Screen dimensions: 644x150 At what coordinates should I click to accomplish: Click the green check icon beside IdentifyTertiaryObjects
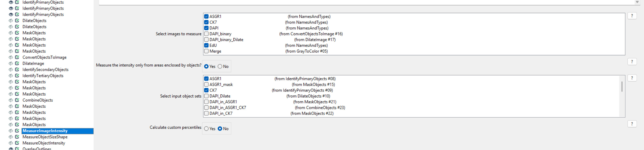(17, 75)
